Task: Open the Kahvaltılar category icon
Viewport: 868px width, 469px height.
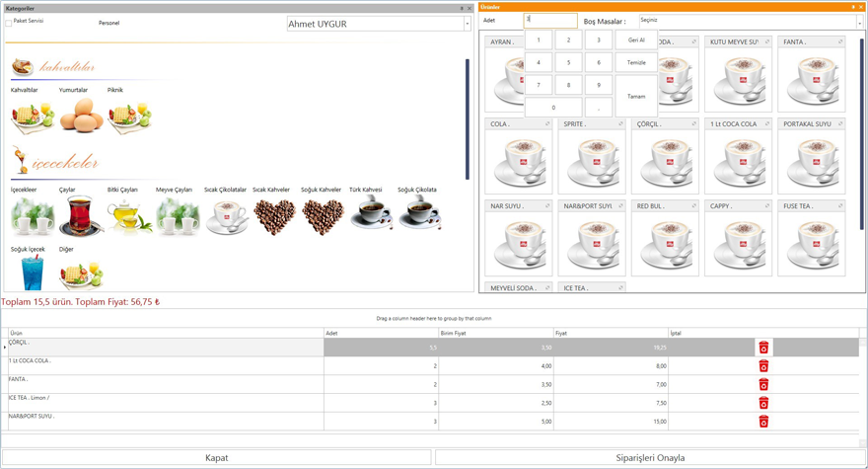Action: [x=33, y=117]
